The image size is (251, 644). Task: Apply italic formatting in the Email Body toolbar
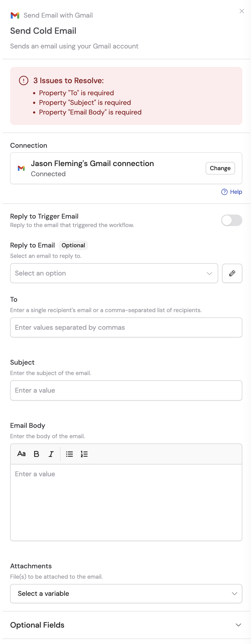[x=51, y=454]
